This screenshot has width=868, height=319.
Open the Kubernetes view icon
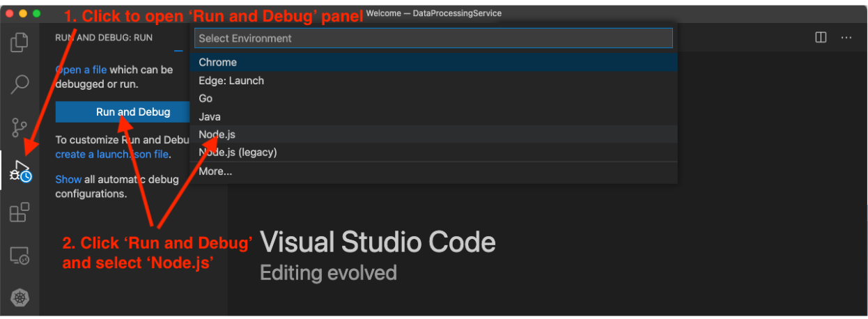[x=20, y=298]
